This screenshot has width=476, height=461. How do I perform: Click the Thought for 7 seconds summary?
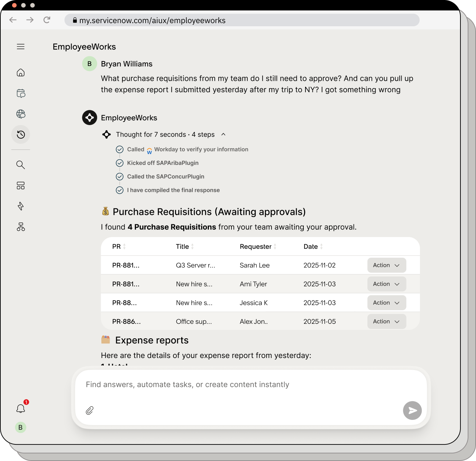point(165,134)
